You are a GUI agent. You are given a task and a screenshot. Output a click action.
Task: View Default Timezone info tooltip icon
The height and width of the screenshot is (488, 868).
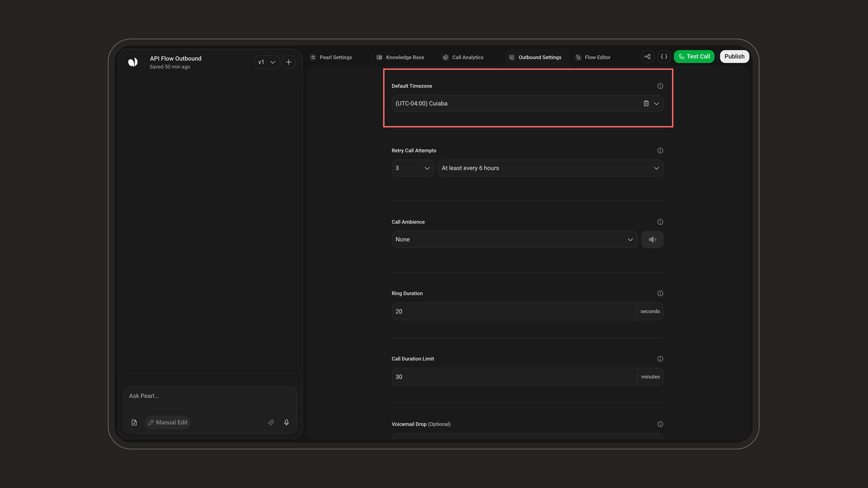(660, 86)
